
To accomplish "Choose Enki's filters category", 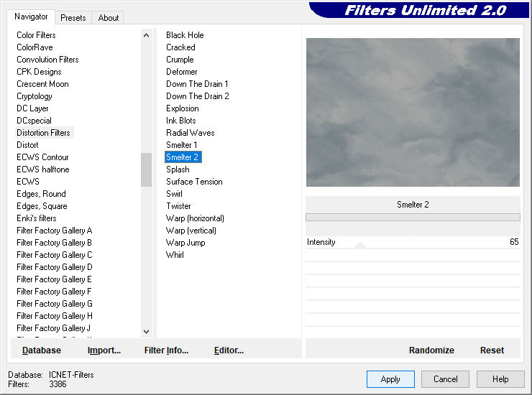I will [x=36, y=218].
